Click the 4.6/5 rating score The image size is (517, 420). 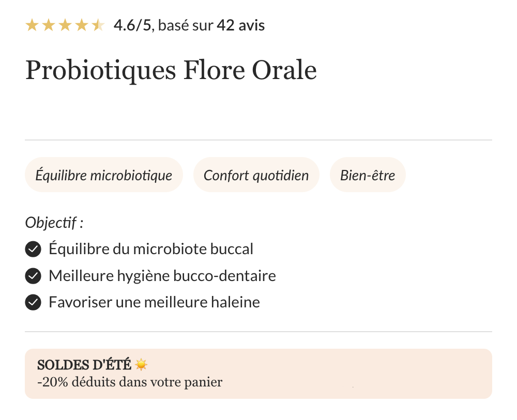(x=132, y=25)
